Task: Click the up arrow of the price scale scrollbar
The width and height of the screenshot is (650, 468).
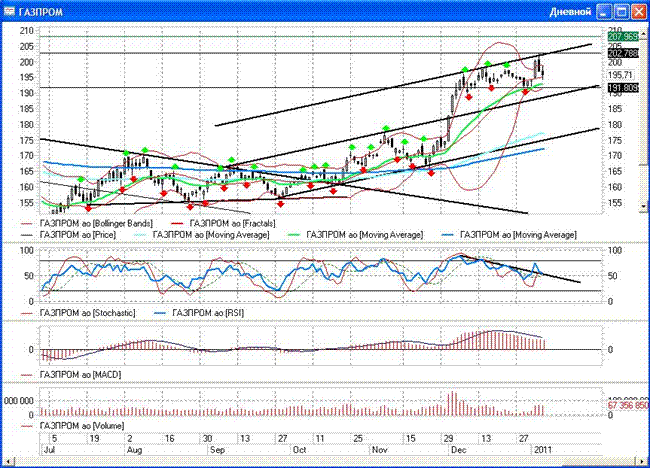Action: click(x=643, y=35)
